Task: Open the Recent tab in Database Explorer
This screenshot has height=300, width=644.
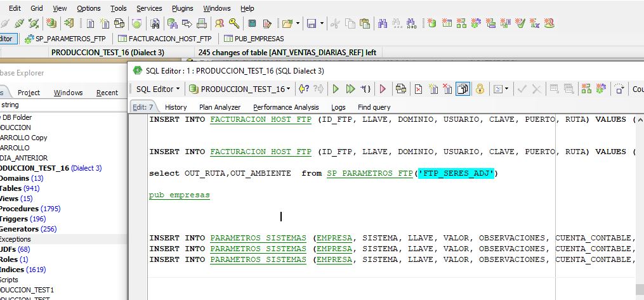Action: pyautogui.click(x=107, y=93)
